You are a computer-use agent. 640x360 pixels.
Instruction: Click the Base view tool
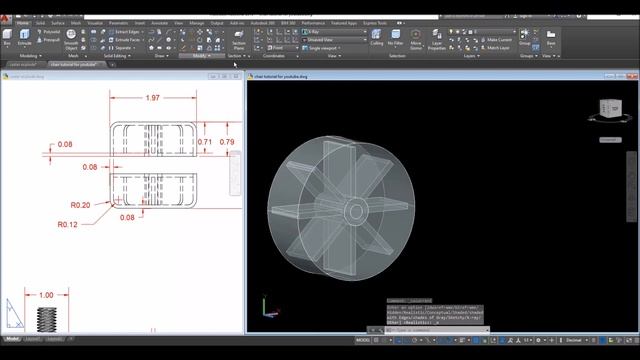pyautogui.click(x=551, y=37)
